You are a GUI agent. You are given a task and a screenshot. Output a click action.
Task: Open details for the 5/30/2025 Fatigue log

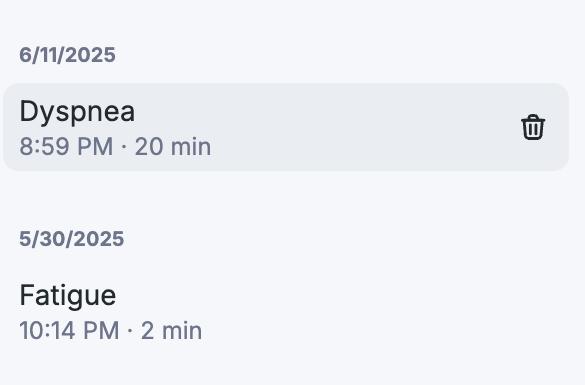286,312
